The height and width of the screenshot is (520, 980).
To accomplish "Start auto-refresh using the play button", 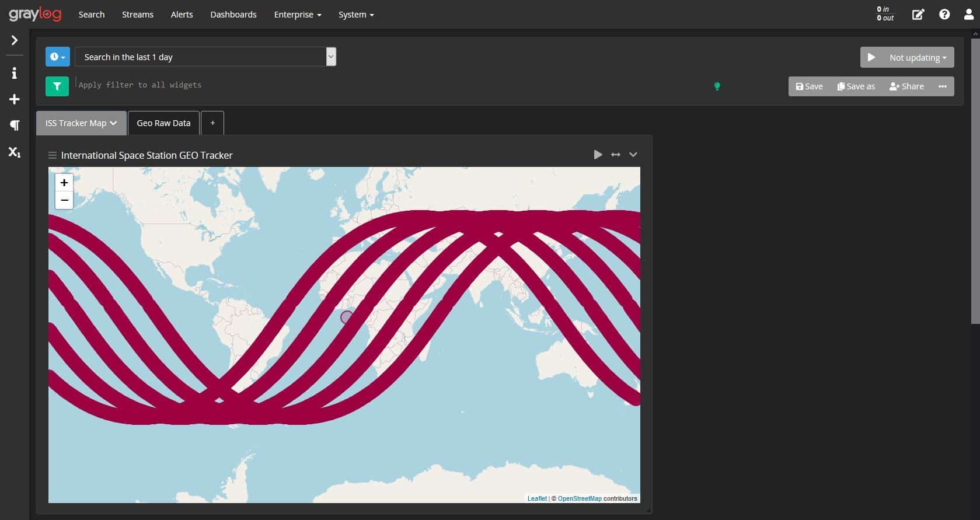I will tap(871, 57).
